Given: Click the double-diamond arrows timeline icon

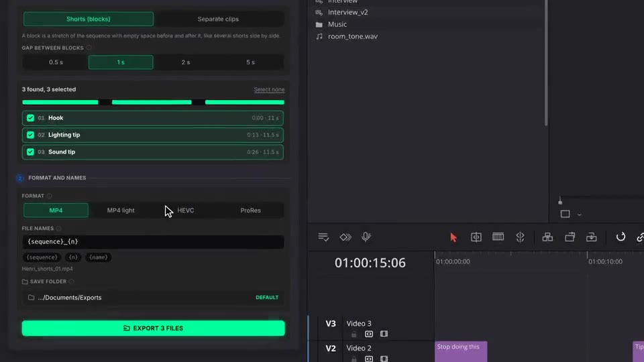Looking at the screenshot, I should tap(345, 237).
